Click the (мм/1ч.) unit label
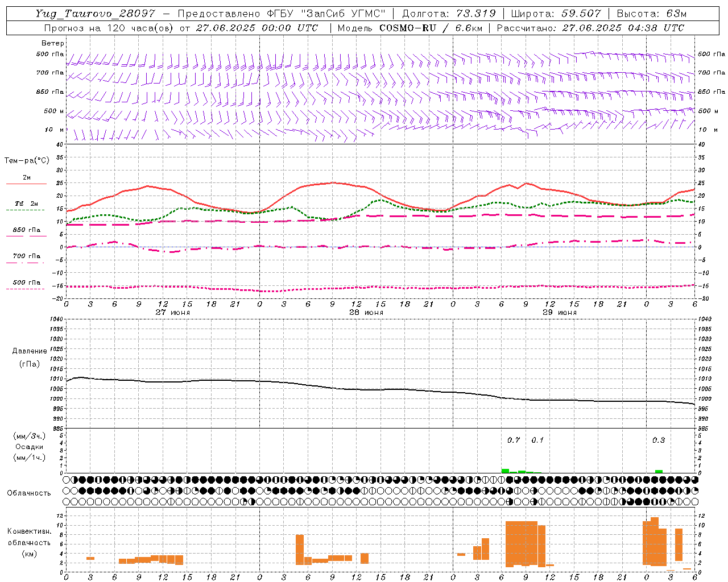This screenshot has height=582, width=728. [x=30, y=458]
